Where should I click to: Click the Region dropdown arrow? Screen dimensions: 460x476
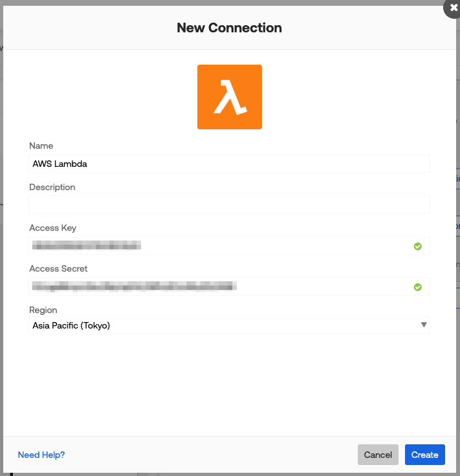(x=424, y=325)
